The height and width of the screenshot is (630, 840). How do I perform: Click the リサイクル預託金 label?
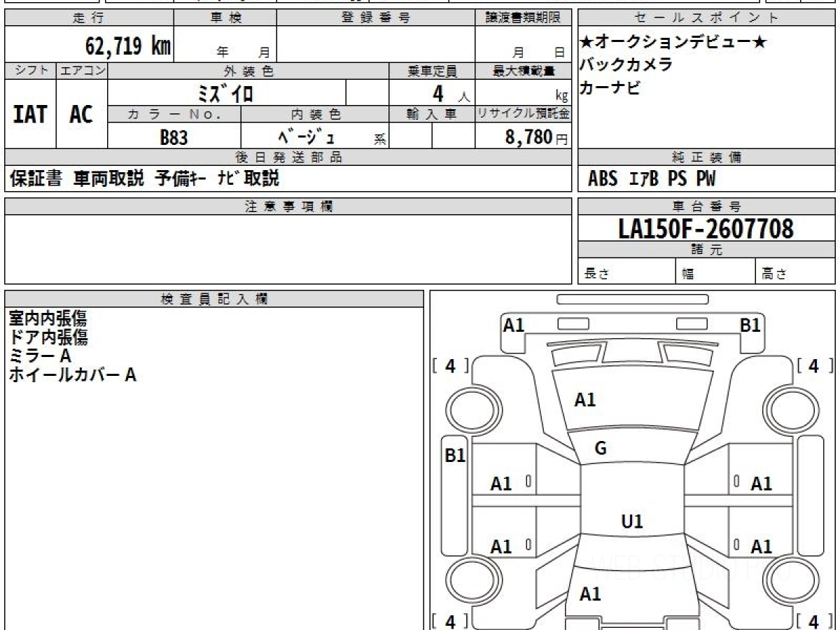523,114
